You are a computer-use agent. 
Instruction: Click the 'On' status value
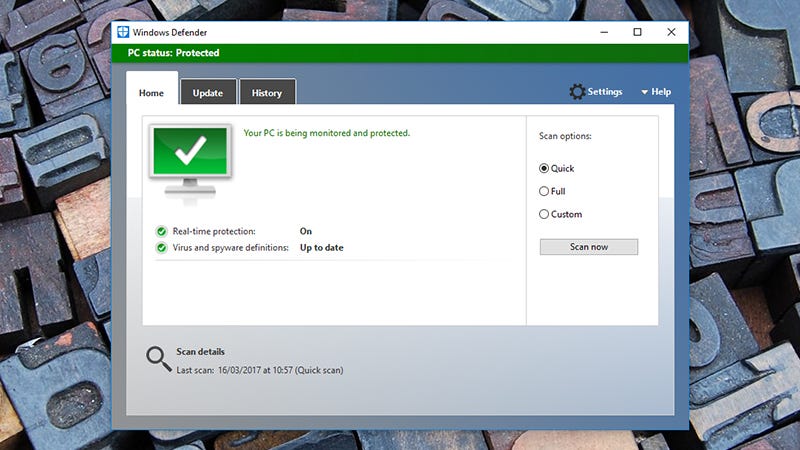(306, 232)
